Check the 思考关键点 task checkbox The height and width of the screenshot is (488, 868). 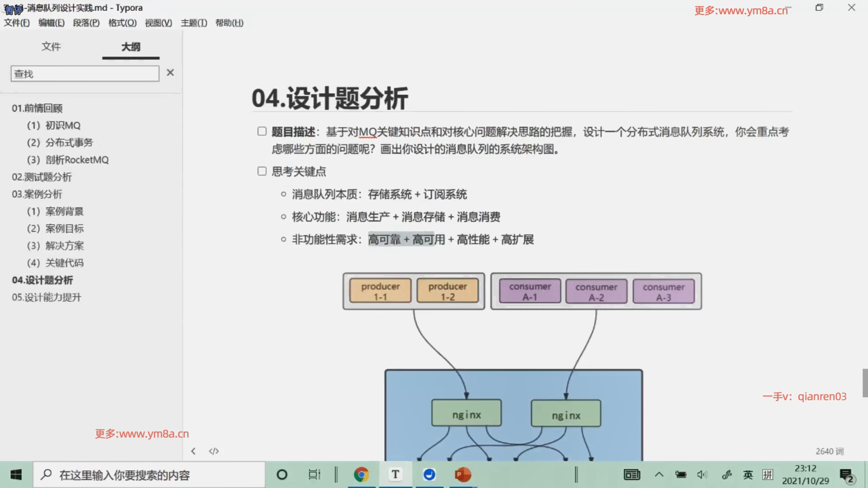tap(262, 171)
